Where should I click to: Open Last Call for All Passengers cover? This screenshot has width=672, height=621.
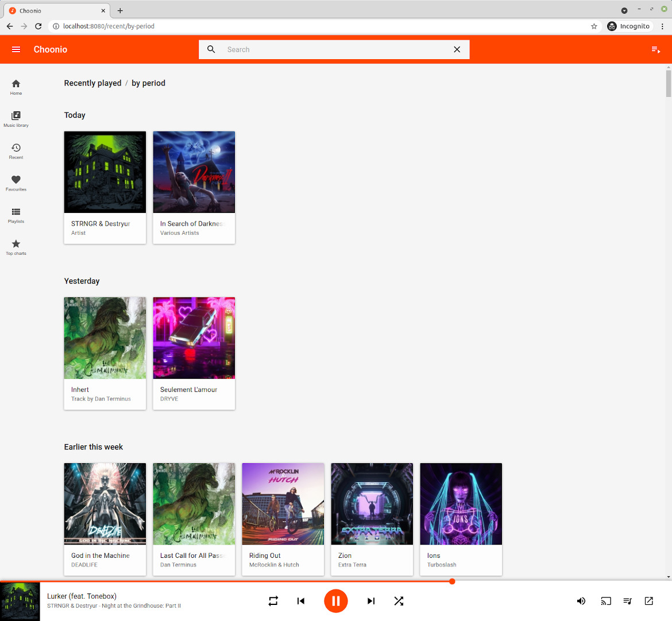(194, 504)
